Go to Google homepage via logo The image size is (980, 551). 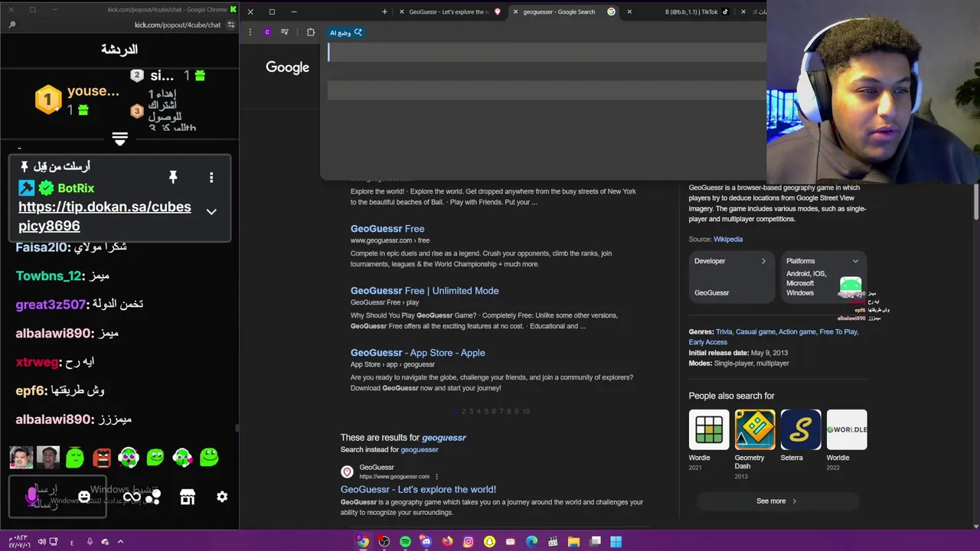pos(287,67)
